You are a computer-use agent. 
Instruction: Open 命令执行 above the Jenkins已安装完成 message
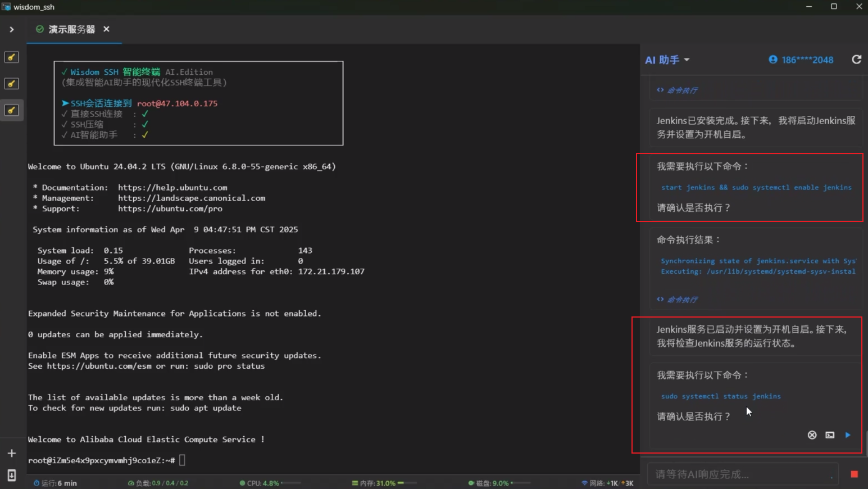point(677,90)
